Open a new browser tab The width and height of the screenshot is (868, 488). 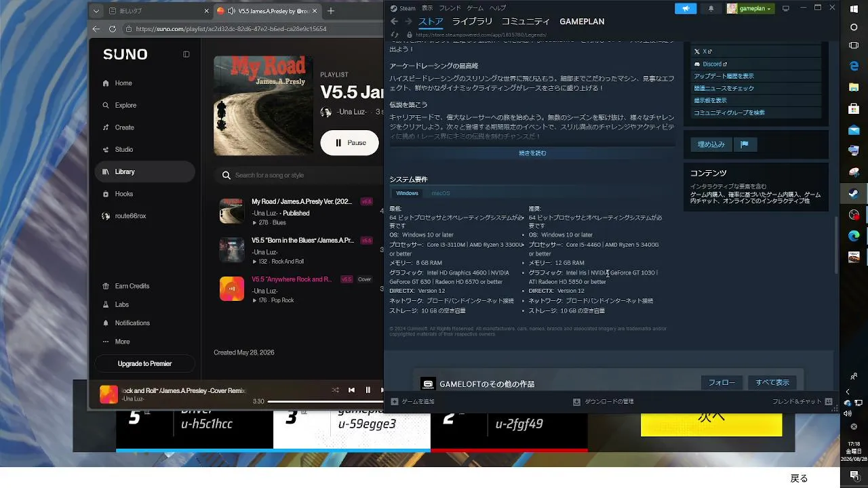coord(331,11)
